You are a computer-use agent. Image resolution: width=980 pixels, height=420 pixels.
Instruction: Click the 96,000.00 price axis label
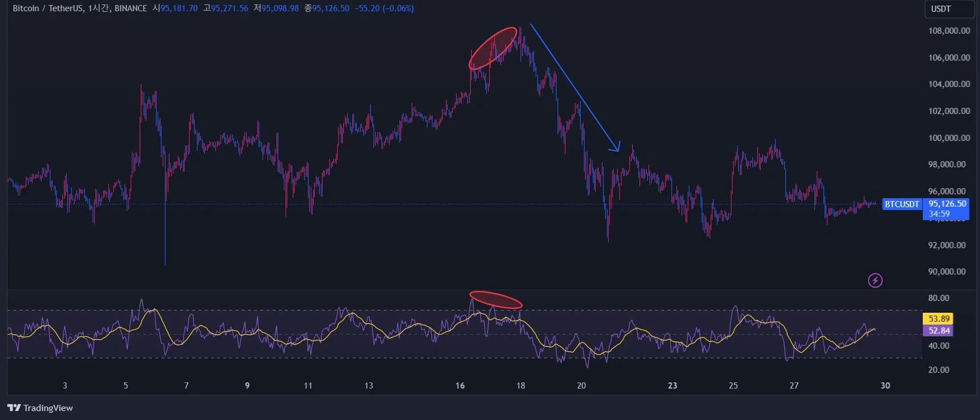point(947,191)
